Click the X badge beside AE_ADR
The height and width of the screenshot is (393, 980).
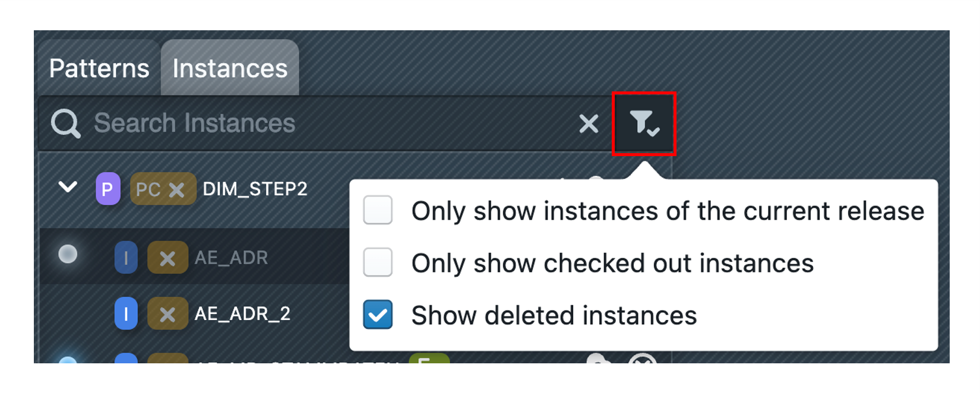[167, 258]
